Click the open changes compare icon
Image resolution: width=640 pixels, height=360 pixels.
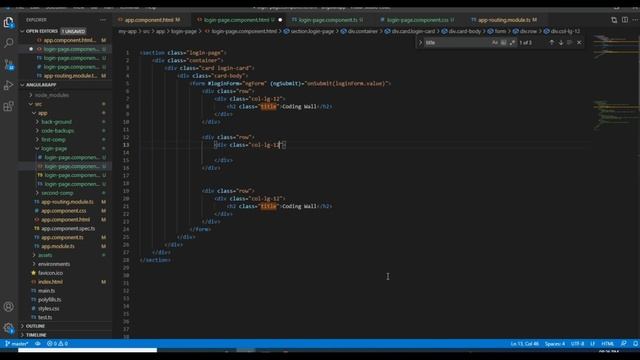614,20
